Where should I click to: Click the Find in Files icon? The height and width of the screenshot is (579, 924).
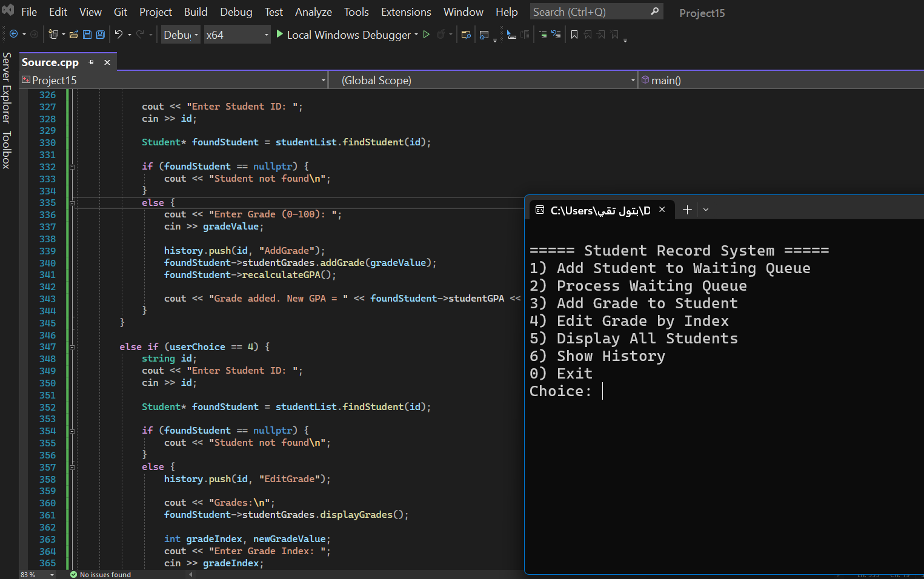[466, 35]
